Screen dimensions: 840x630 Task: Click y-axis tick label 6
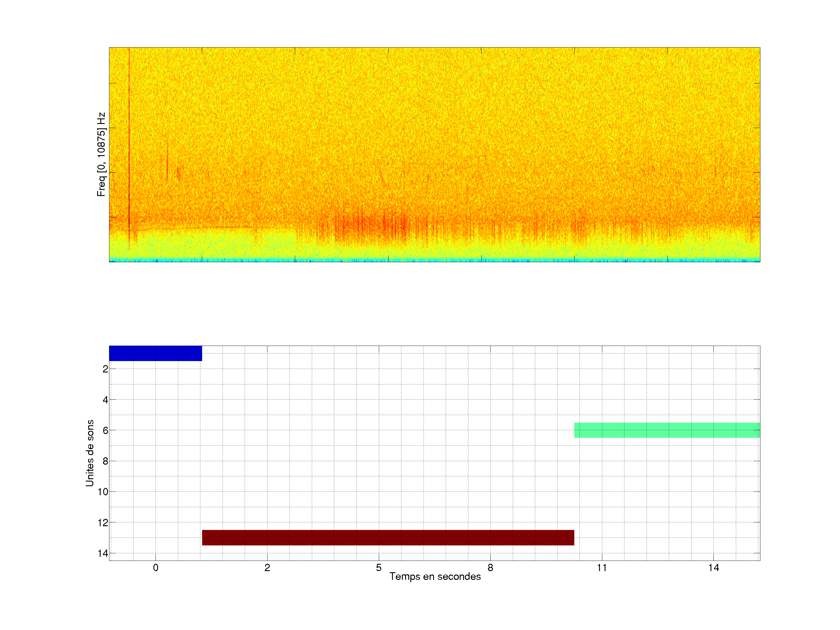105,430
